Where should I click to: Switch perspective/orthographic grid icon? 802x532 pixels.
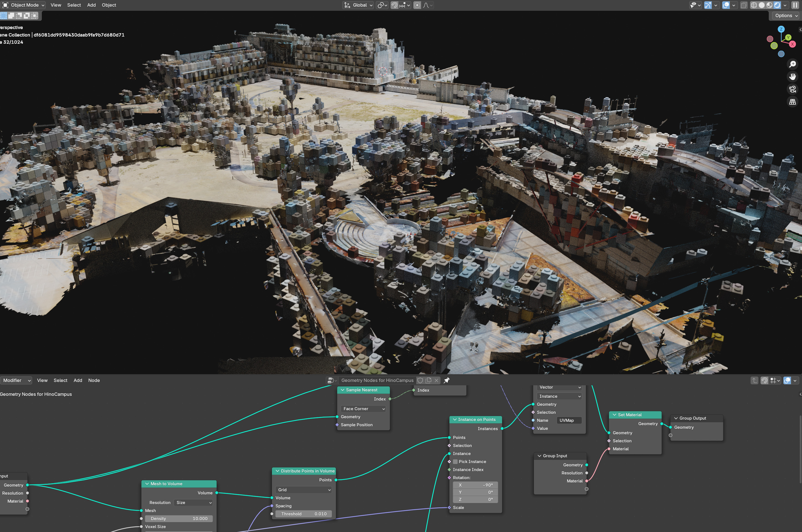[793, 102]
